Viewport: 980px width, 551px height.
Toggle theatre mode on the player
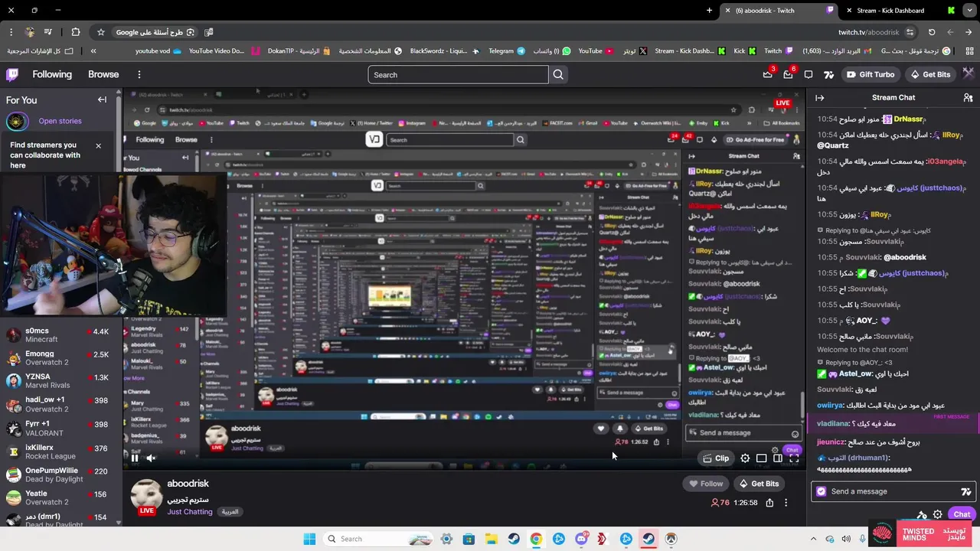pos(762,458)
